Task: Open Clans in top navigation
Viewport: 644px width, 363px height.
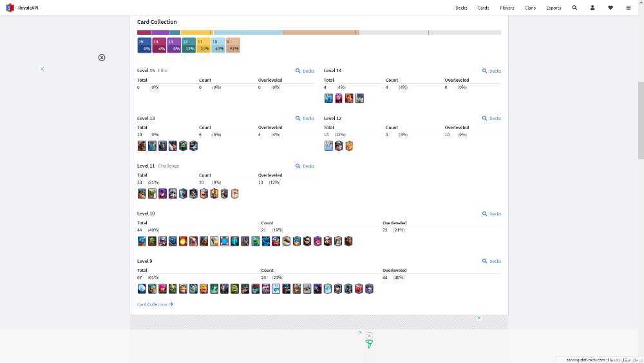Action: (530, 8)
